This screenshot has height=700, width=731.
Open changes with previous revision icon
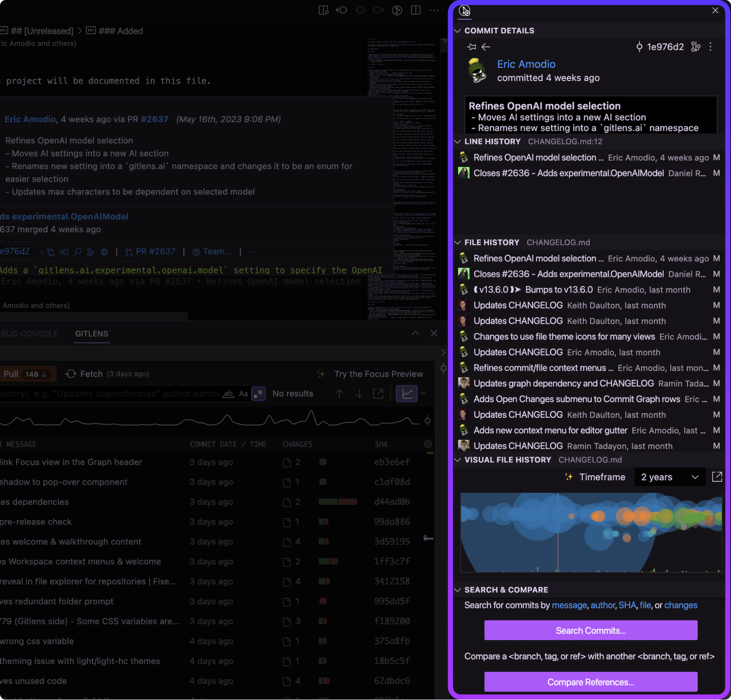pos(342,10)
